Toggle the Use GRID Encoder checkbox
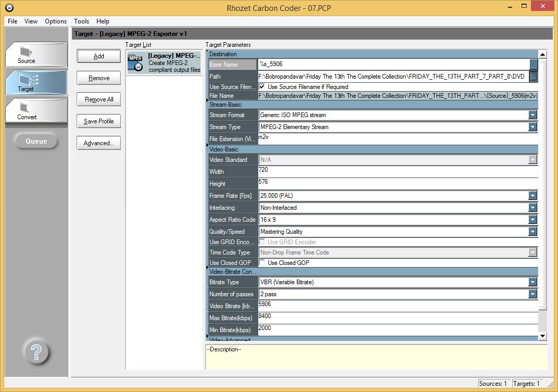Screen dimensions: 558x392 262,242
